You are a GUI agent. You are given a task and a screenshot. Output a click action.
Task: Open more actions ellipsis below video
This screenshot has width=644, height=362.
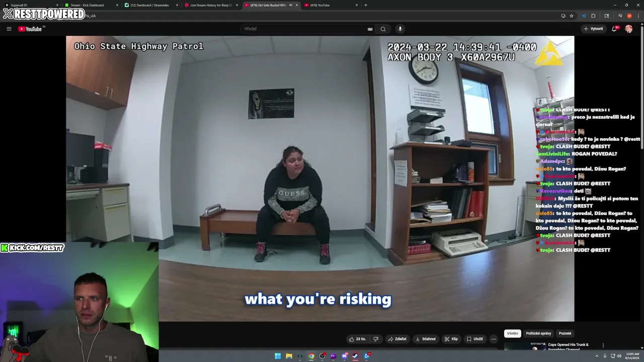click(494, 339)
